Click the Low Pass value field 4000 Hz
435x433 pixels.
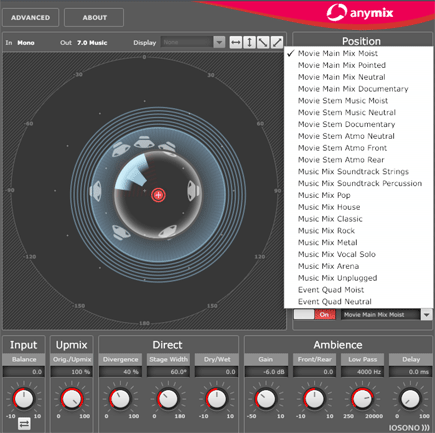[363, 372]
